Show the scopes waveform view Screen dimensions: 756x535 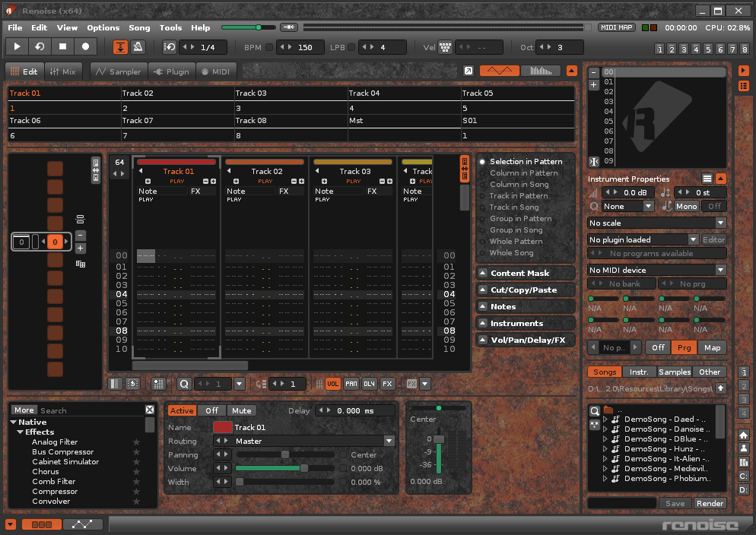coord(500,71)
